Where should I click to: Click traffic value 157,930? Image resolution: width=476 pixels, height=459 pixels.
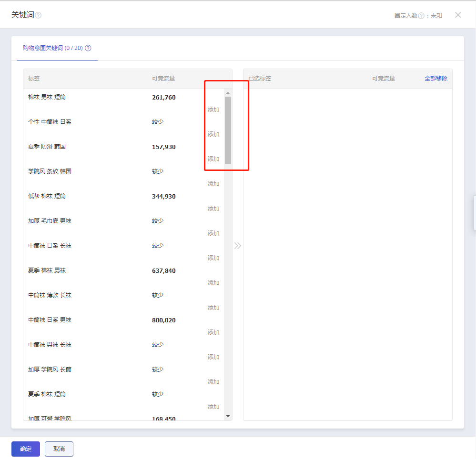163,147
